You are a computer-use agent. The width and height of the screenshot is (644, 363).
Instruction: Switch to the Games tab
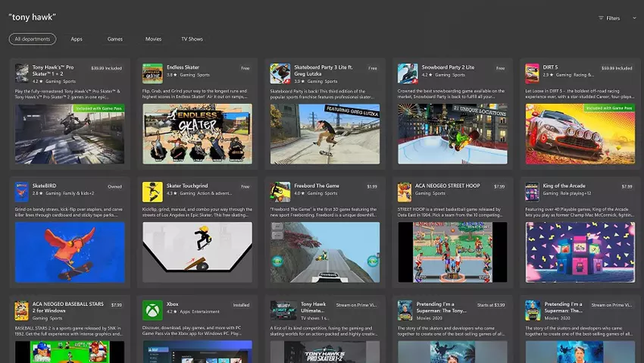(x=115, y=39)
